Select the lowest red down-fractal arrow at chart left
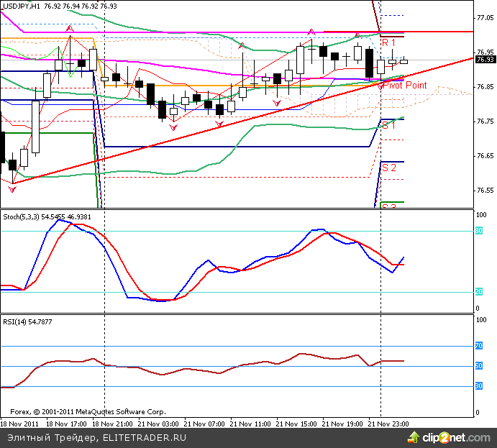Image resolution: width=497 pixels, height=448 pixels. click(12, 189)
